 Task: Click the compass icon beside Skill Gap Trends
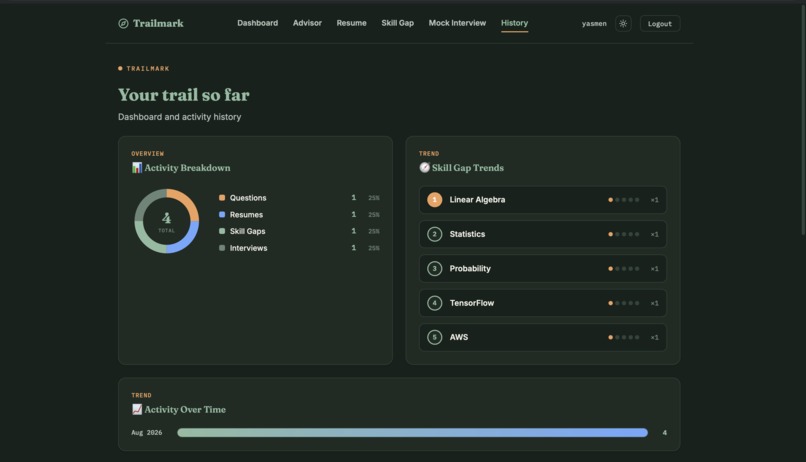[424, 168]
